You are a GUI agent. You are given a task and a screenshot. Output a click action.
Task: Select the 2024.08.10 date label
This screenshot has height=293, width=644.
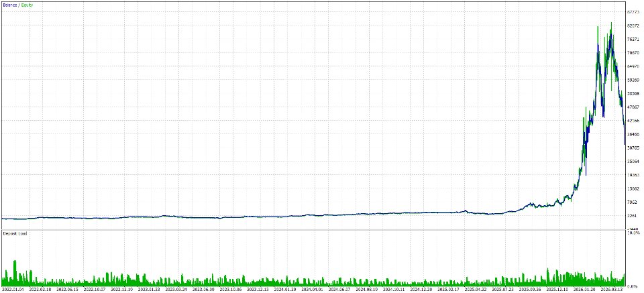coord(367,289)
